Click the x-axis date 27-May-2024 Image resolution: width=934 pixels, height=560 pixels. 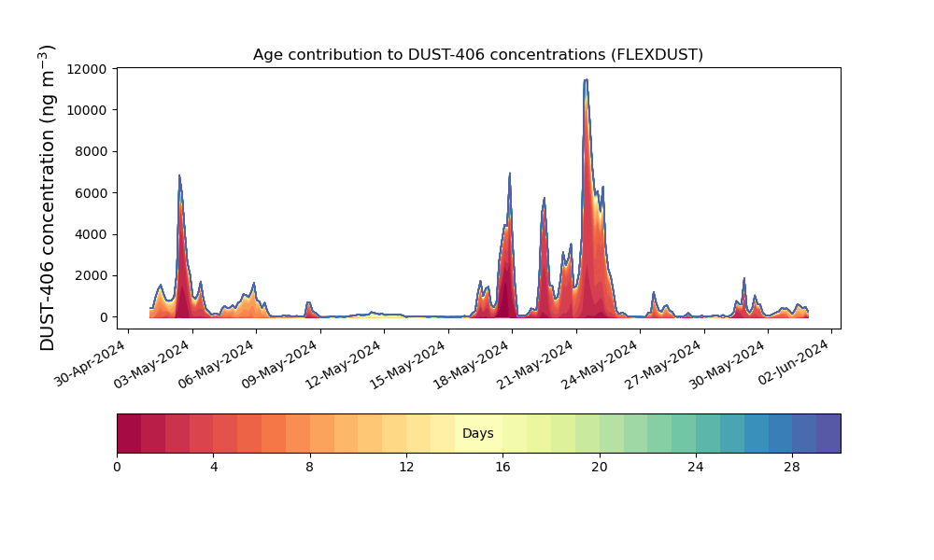pyautogui.click(x=665, y=363)
